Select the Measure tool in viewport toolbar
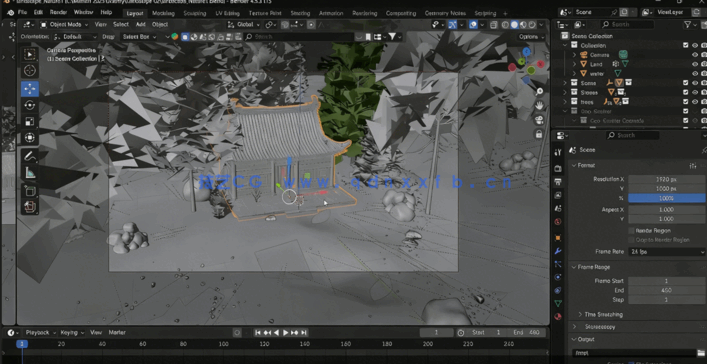Viewport: 707px width, 364px height. pos(30,172)
